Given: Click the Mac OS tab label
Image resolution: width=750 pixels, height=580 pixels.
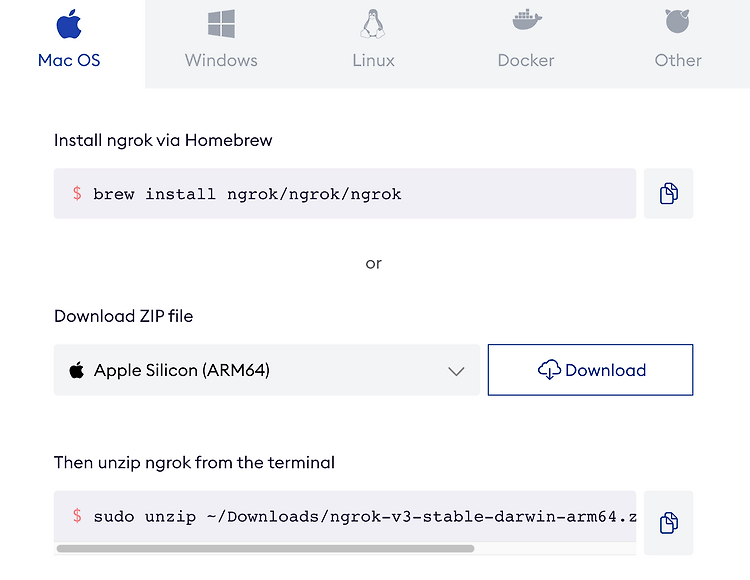Looking at the screenshot, I should click(69, 60).
